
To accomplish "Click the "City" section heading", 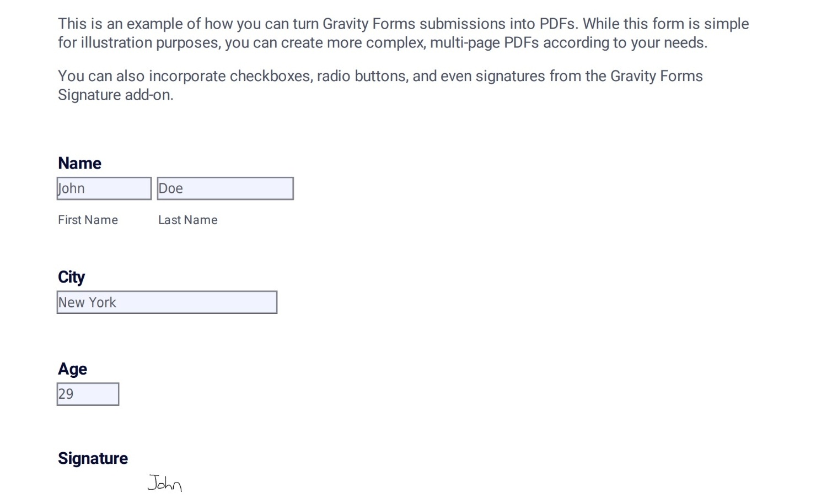I will pos(71,277).
